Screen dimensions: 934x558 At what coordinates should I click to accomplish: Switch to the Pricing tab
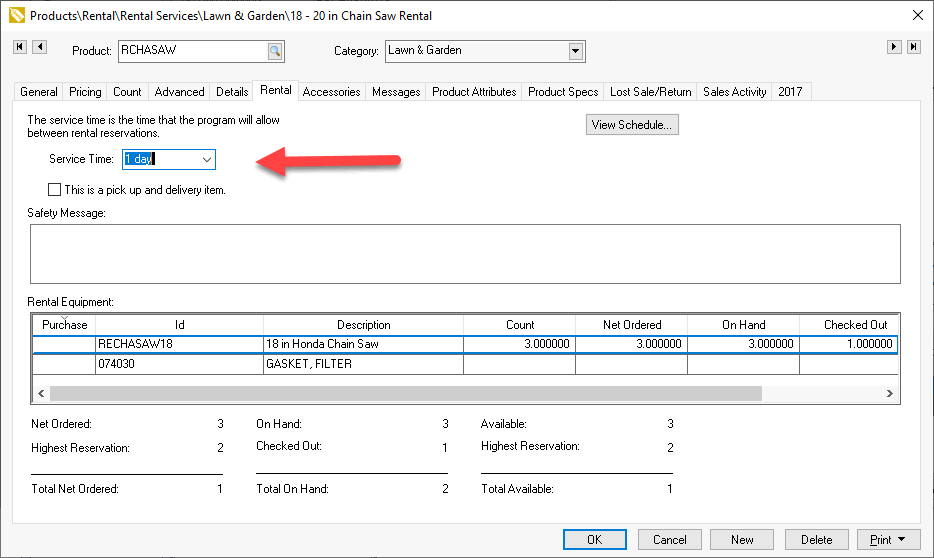pyautogui.click(x=85, y=92)
